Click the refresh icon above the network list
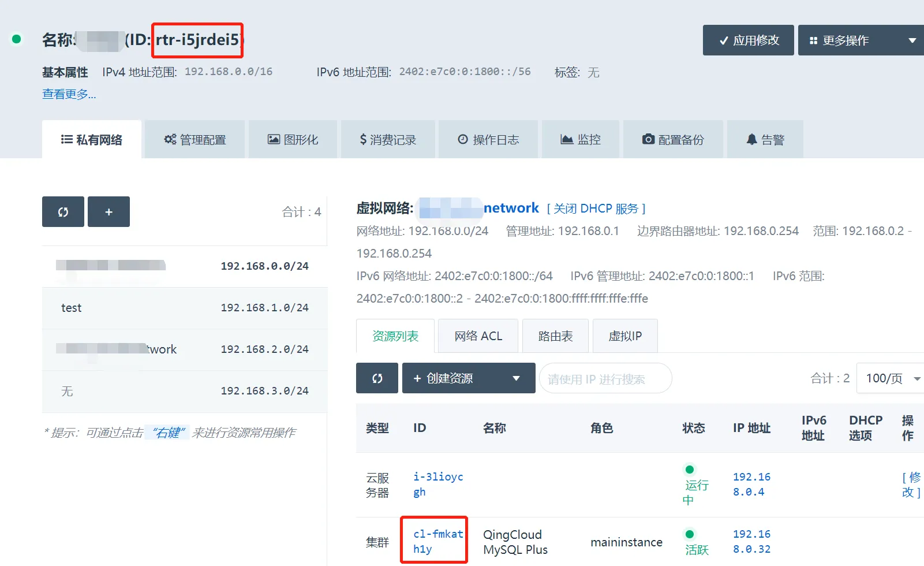 click(x=63, y=212)
